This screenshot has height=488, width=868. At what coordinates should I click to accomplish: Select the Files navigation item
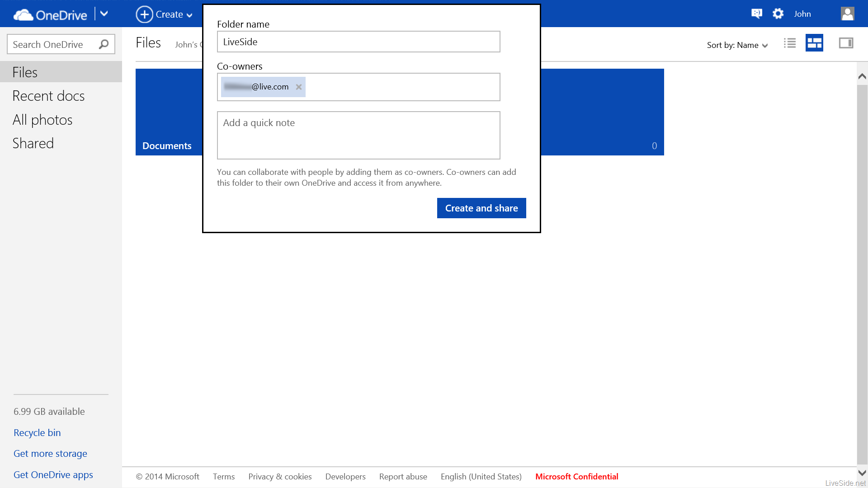coord(60,72)
